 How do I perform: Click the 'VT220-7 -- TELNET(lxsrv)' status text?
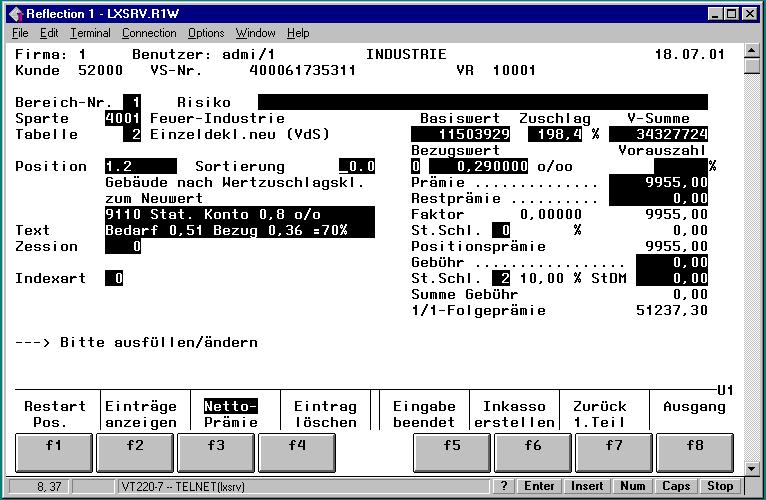(x=183, y=487)
